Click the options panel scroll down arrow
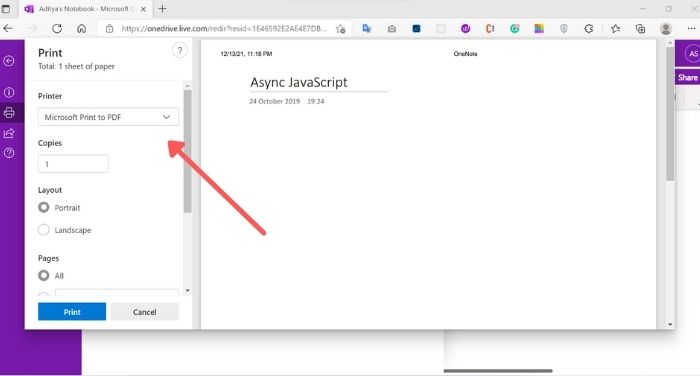The image size is (700, 376). click(187, 291)
